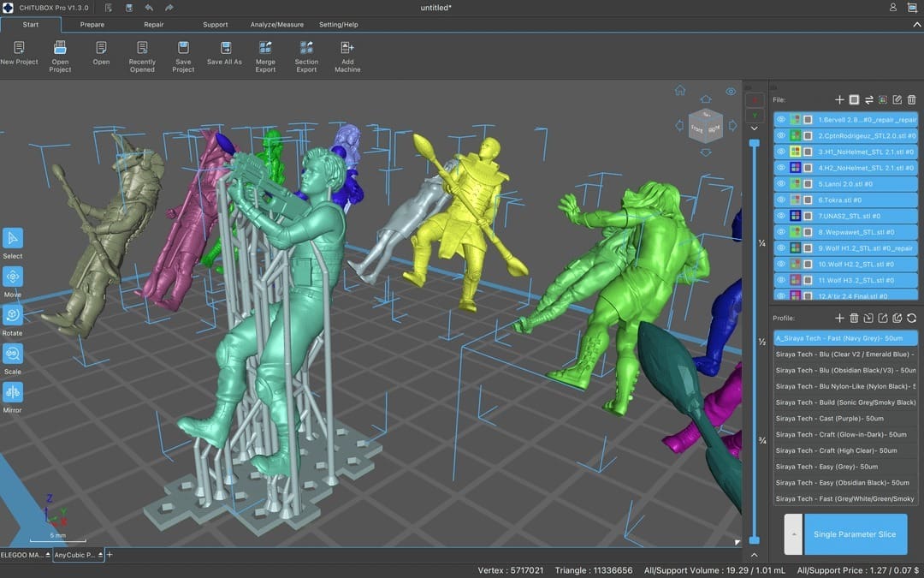This screenshot has height=578, width=924.
Task: Click the undo arrow in the title bar
Action: pyautogui.click(x=149, y=8)
